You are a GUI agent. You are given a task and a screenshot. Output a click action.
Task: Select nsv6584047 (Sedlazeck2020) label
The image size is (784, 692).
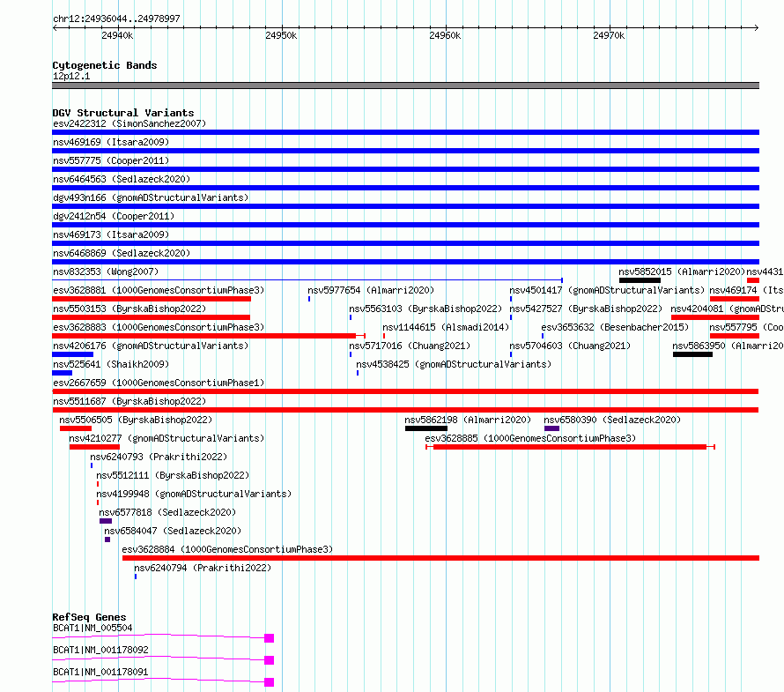(x=173, y=531)
